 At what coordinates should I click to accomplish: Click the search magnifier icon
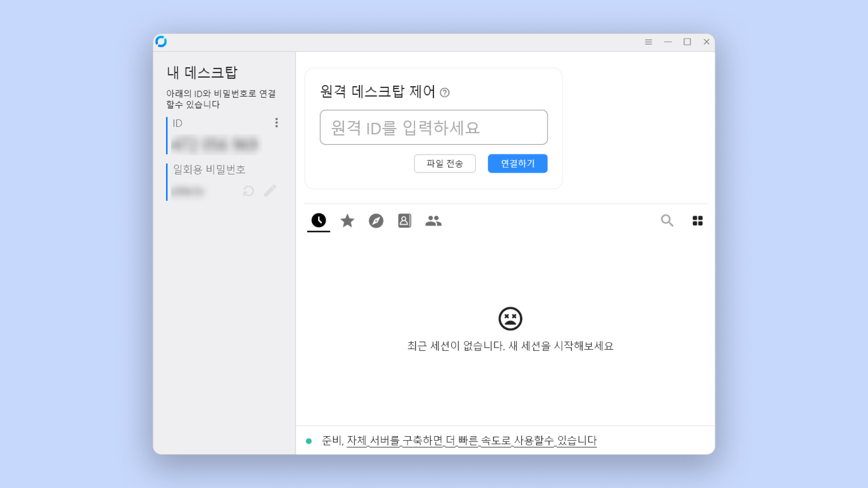click(667, 221)
